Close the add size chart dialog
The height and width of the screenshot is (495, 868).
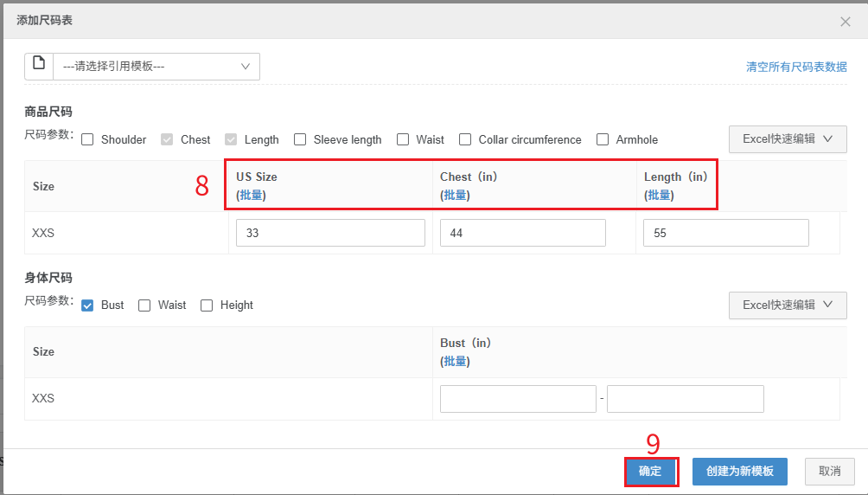846,22
